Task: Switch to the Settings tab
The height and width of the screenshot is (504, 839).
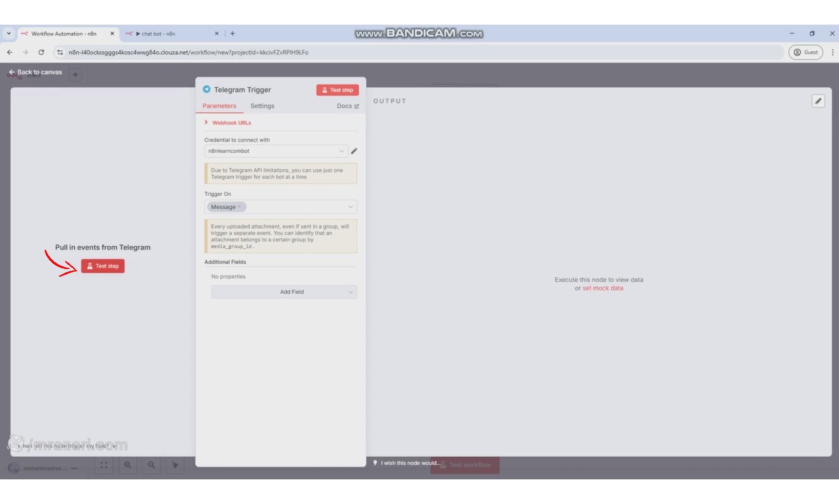Action: pyautogui.click(x=262, y=106)
